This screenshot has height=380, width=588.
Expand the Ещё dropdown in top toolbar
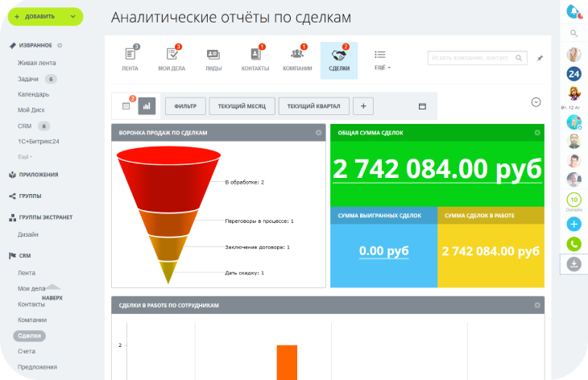click(382, 60)
